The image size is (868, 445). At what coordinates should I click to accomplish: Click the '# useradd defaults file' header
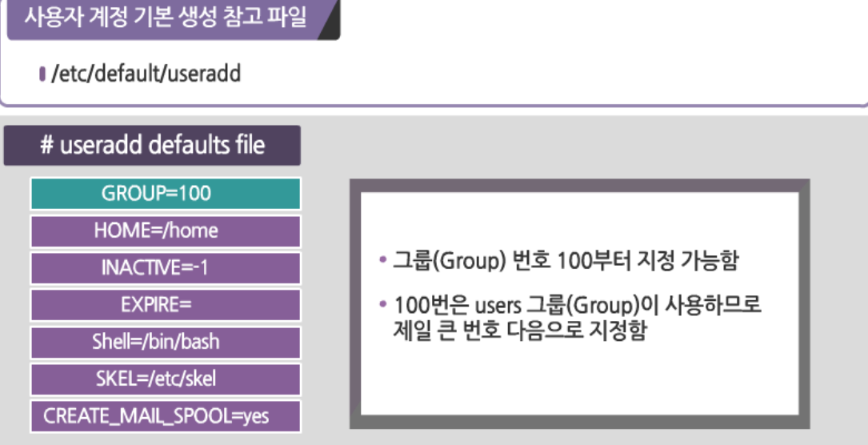coord(152,146)
